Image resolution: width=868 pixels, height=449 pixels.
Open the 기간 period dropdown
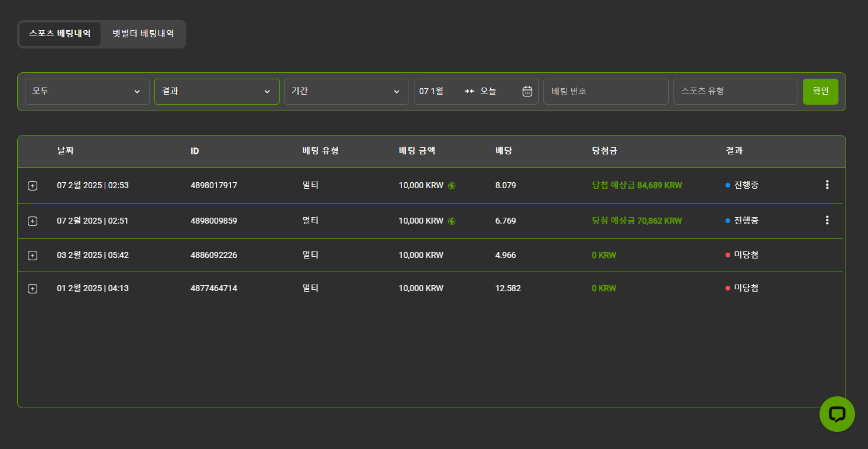tap(346, 92)
